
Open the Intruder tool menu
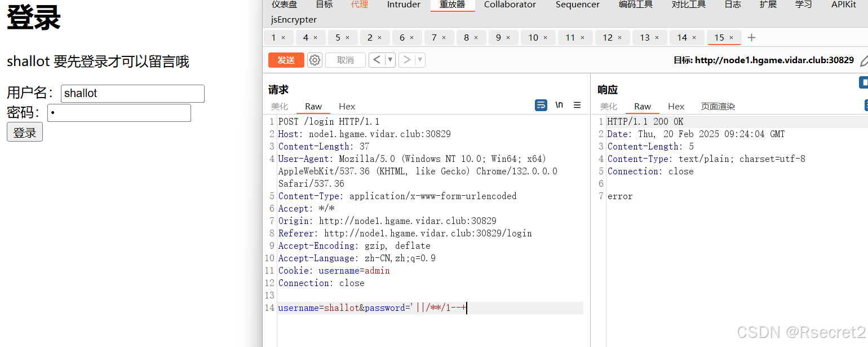point(403,5)
